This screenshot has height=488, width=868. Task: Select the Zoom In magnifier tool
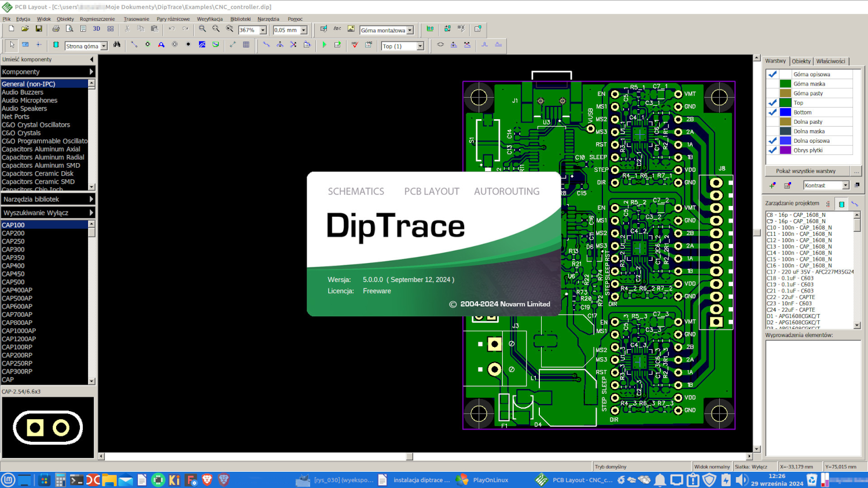(202, 29)
